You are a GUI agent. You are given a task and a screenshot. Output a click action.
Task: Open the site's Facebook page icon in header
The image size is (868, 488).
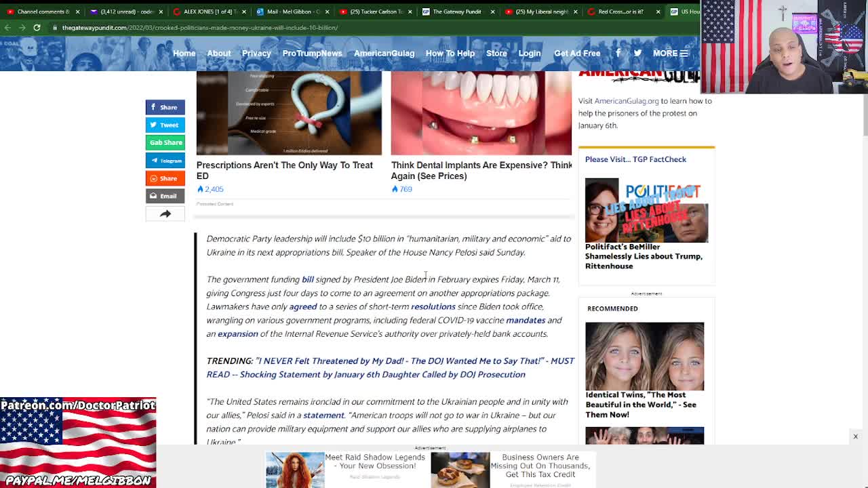618,53
